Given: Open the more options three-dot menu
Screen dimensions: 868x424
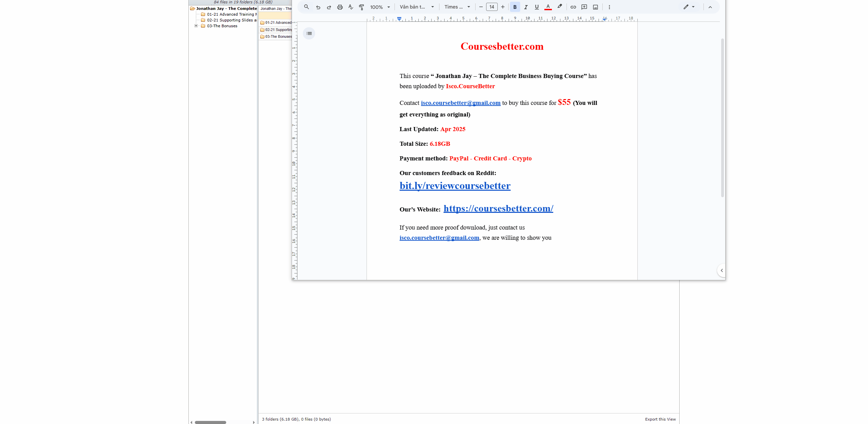Looking at the screenshot, I should tap(609, 7).
